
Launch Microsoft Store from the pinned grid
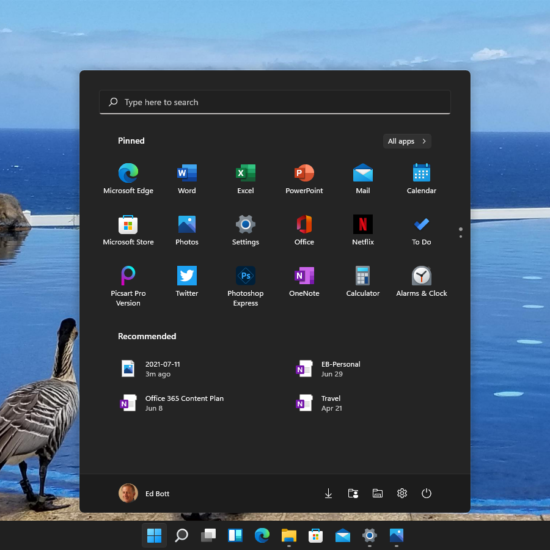click(128, 230)
